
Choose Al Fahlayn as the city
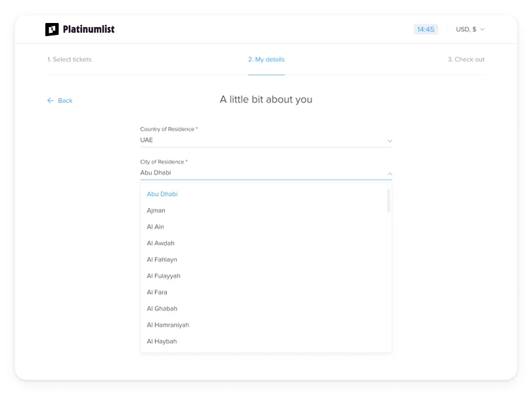pos(162,260)
